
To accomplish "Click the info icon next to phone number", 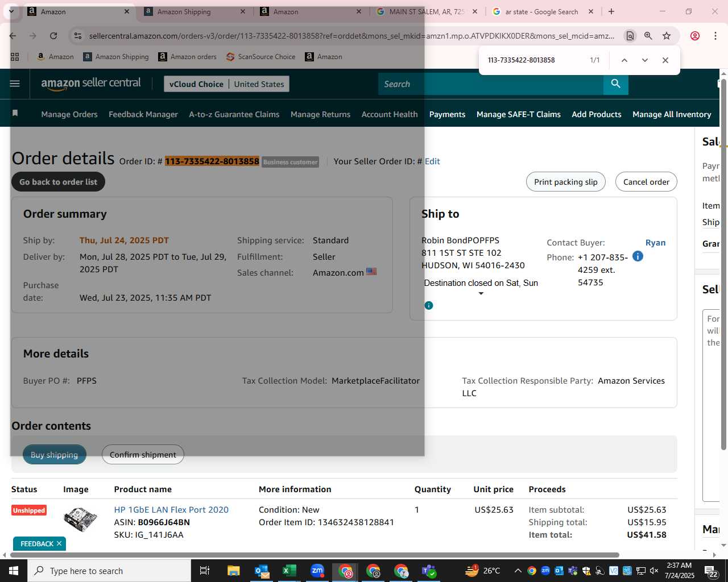I will click(x=638, y=256).
